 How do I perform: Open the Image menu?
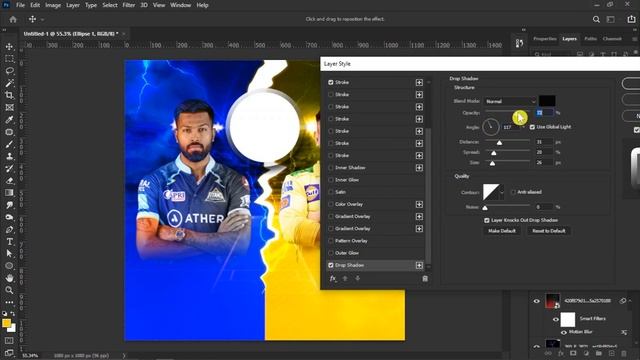(x=53, y=5)
